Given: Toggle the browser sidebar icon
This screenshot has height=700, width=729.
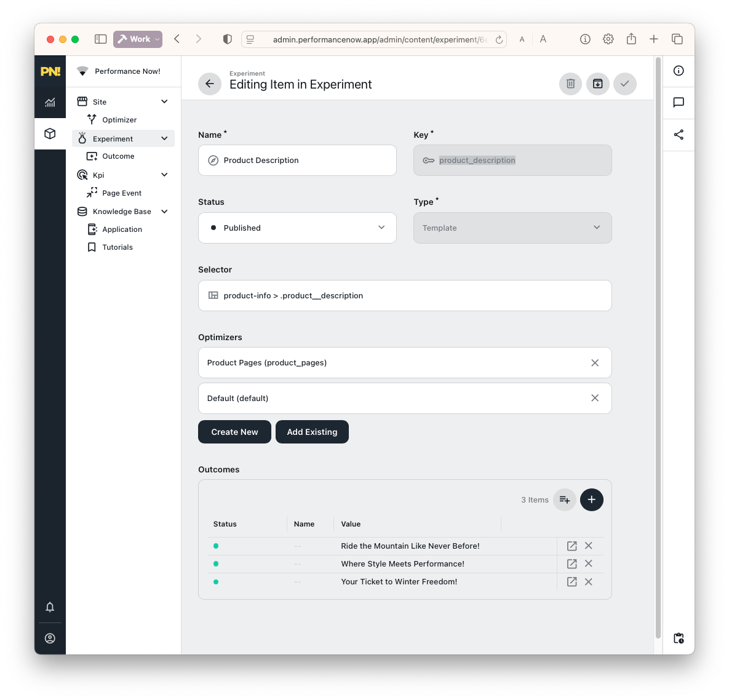Looking at the screenshot, I should point(100,39).
